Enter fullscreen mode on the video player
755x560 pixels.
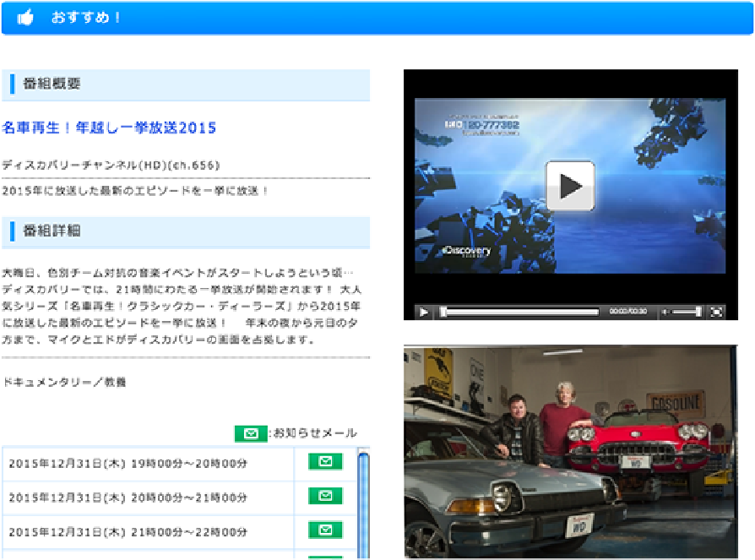[716, 312]
